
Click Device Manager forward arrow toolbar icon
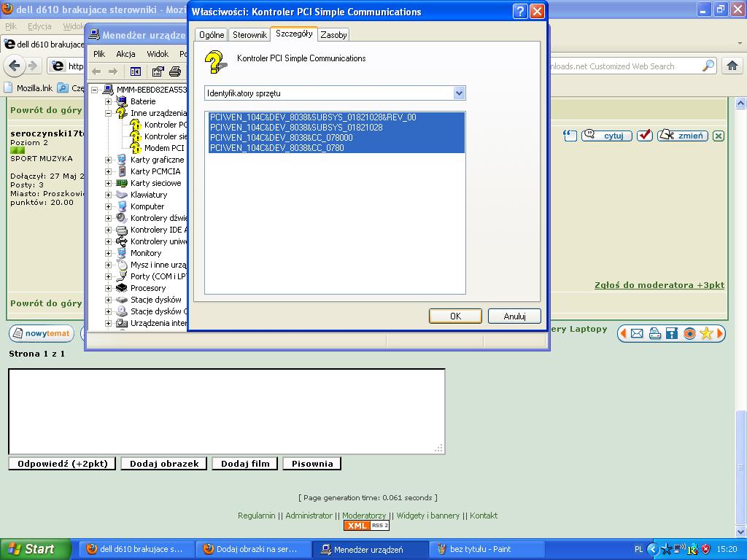pos(113,71)
